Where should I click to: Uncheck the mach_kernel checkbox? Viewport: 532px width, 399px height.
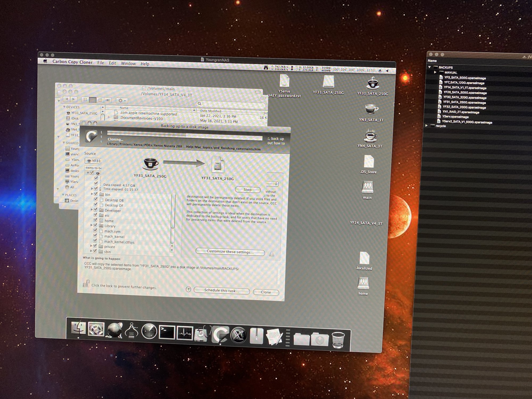[95, 235]
